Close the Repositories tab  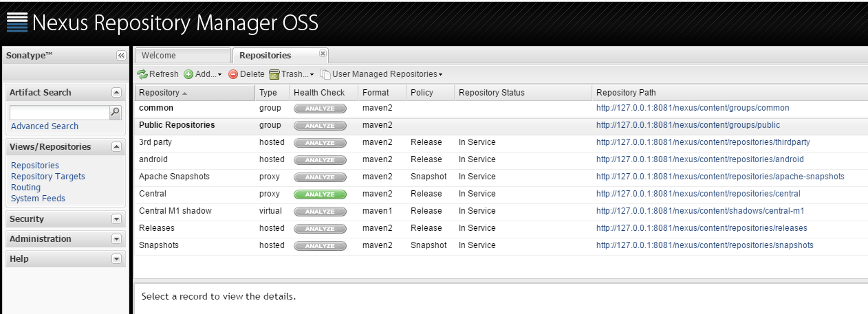click(x=323, y=53)
